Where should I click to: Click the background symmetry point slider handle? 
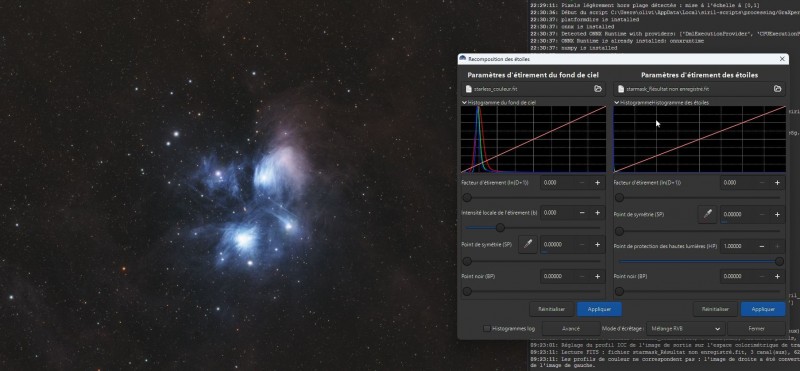tap(467, 261)
